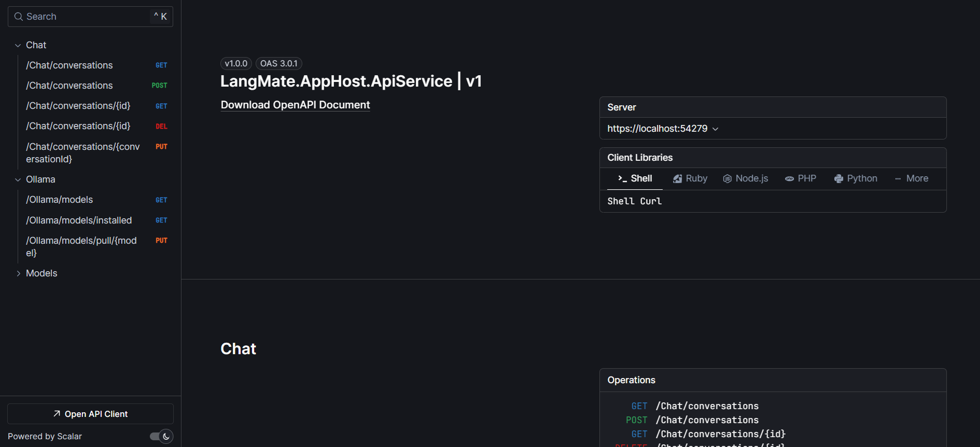980x447 pixels.
Task: Click the Open API Client arrow icon
Action: pyautogui.click(x=57, y=414)
